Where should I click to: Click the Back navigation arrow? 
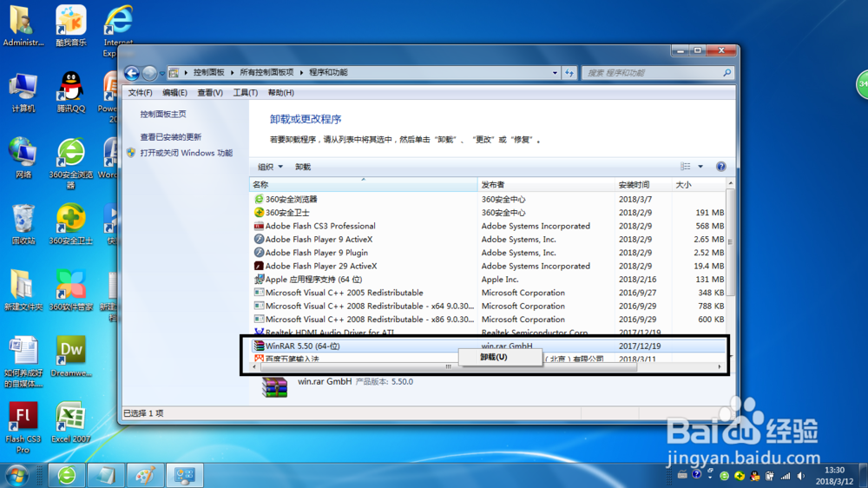132,73
